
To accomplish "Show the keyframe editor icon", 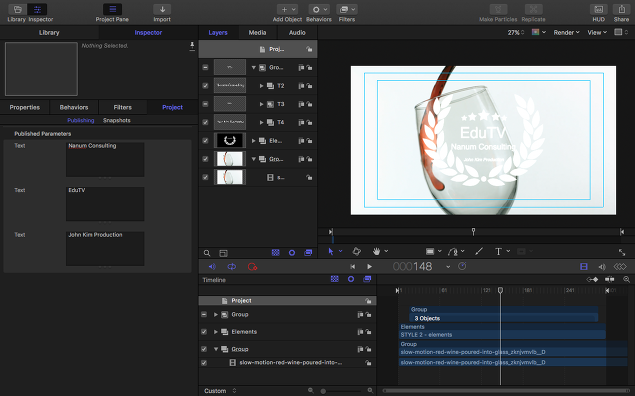I will click(x=620, y=266).
